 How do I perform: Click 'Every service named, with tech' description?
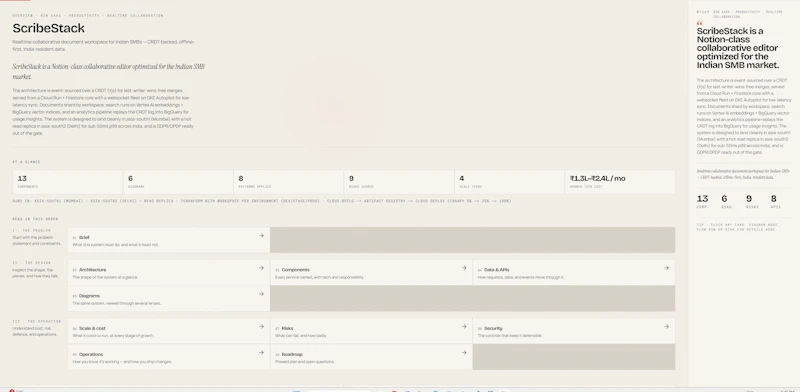pyautogui.click(x=319, y=277)
